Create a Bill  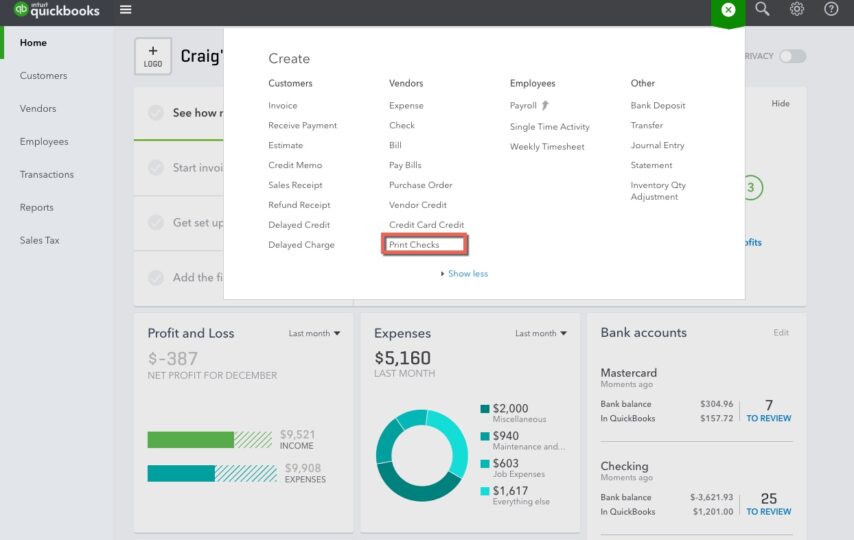click(x=395, y=145)
